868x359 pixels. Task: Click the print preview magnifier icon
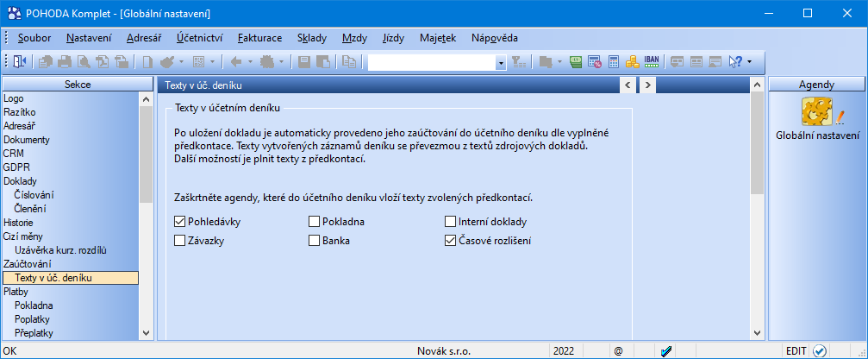pyautogui.click(x=84, y=62)
